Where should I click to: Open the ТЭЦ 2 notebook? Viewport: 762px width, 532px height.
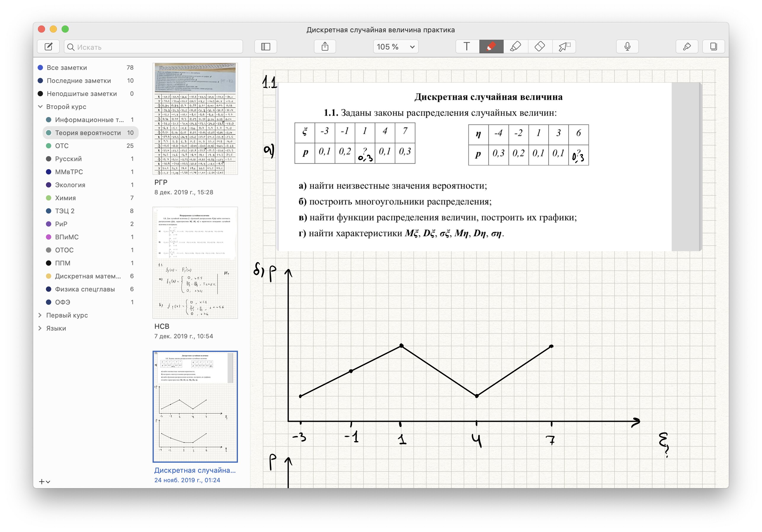[90, 211]
